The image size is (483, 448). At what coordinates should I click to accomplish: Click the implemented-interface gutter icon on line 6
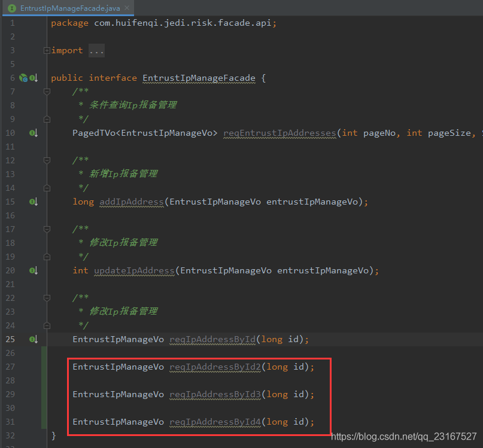tap(34, 78)
